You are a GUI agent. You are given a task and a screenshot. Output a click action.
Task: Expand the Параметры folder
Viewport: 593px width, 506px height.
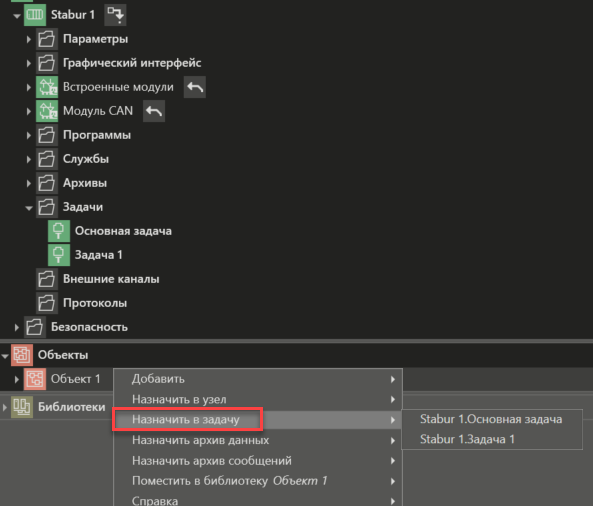[x=29, y=39]
